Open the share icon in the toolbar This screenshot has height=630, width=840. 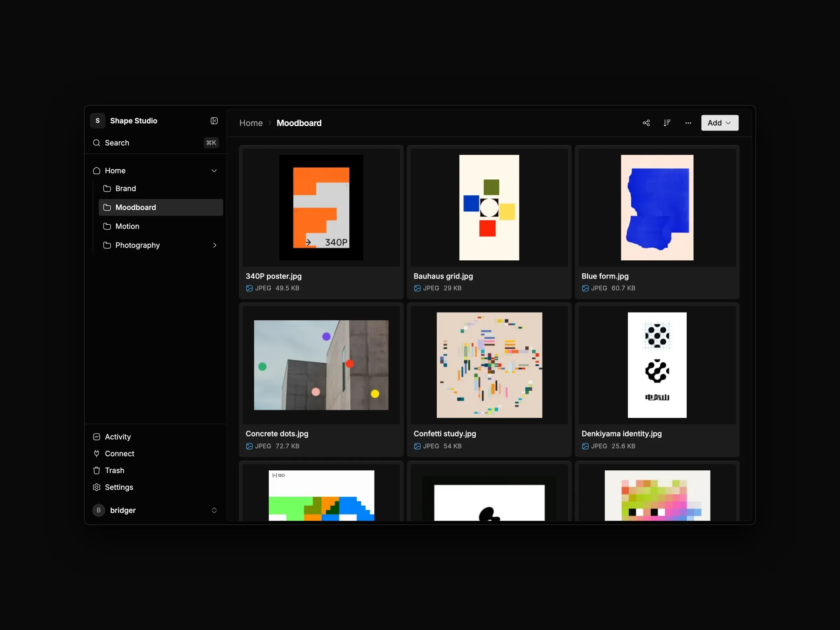646,123
